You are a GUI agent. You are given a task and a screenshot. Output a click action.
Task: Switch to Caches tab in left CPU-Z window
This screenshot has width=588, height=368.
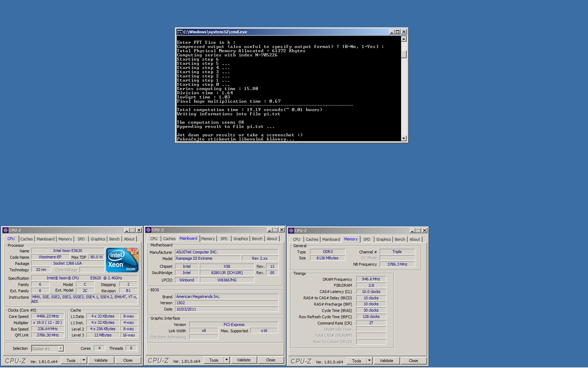coord(27,239)
